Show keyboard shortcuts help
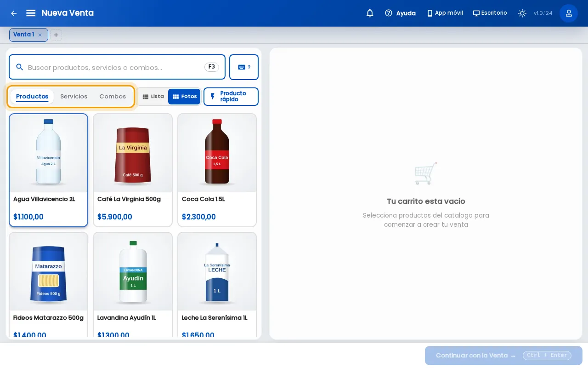588x368 pixels. point(244,67)
